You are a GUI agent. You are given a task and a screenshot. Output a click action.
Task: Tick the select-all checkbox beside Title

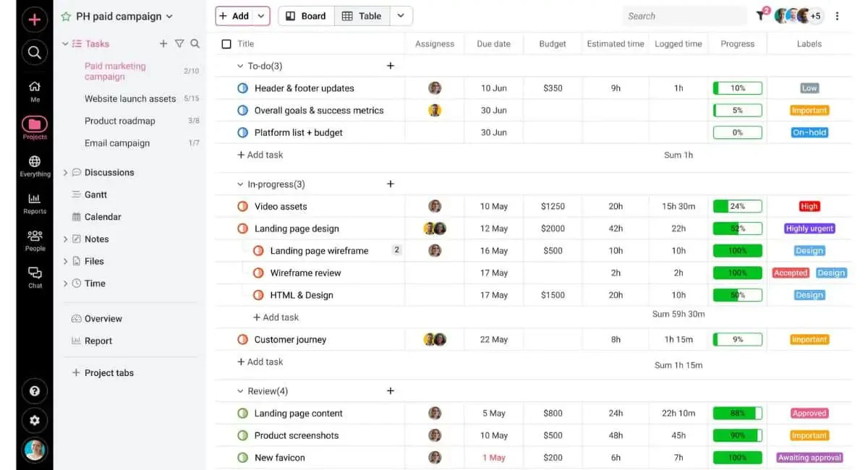pos(226,44)
